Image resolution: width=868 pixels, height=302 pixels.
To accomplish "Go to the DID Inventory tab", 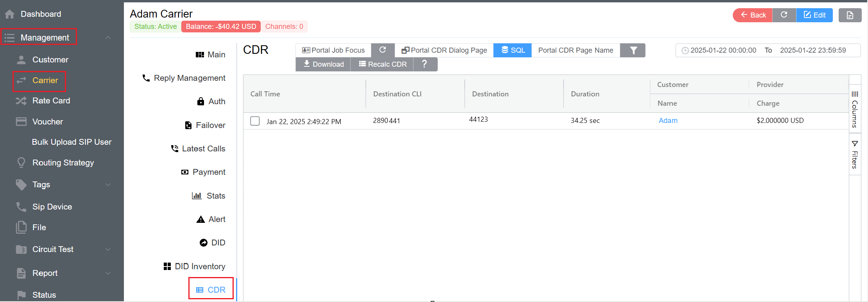I will pos(199,266).
